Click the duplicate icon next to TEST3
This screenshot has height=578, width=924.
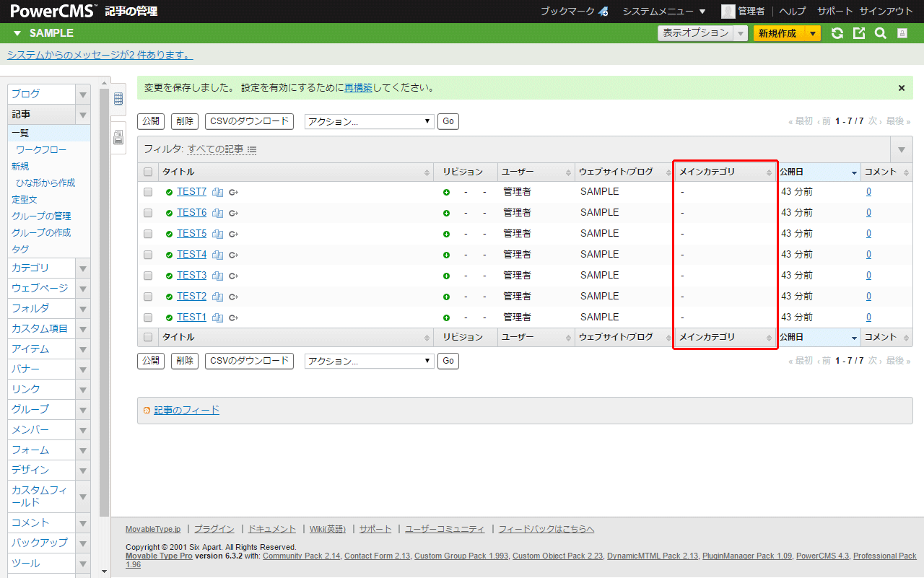[x=218, y=276]
